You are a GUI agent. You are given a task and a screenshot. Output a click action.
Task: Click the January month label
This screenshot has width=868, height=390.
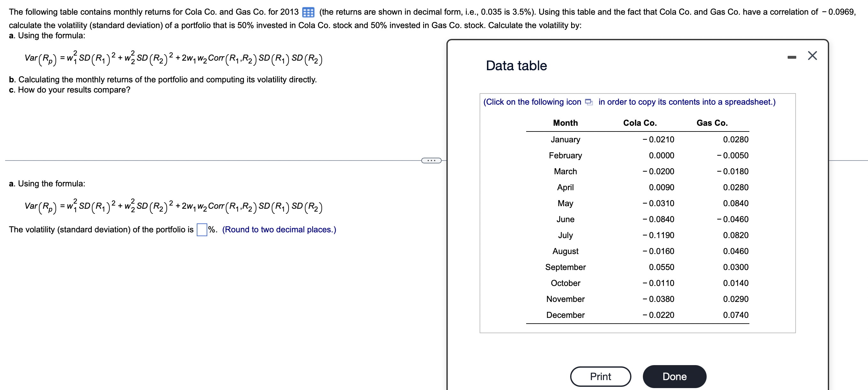(x=565, y=139)
